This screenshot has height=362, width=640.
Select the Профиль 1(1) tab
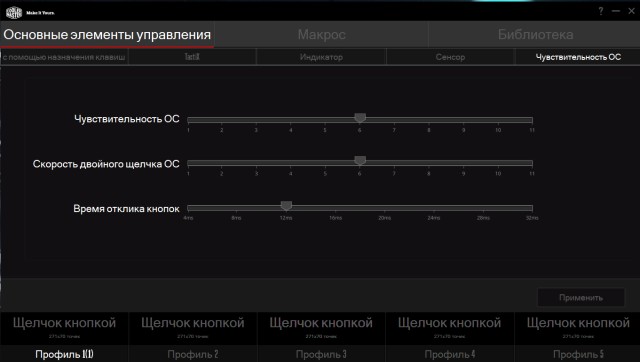[64, 354]
